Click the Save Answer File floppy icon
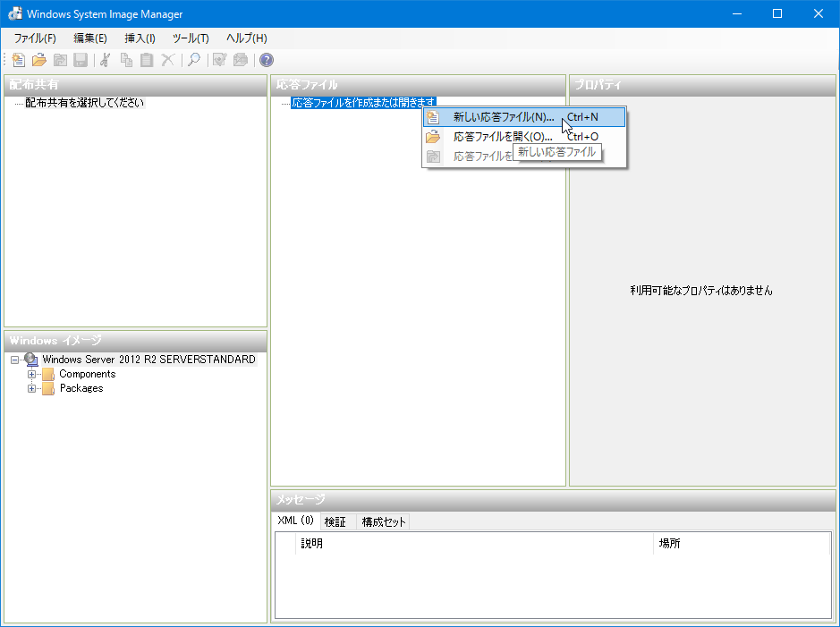This screenshot has width=840, height=627. tap(81, 60)
